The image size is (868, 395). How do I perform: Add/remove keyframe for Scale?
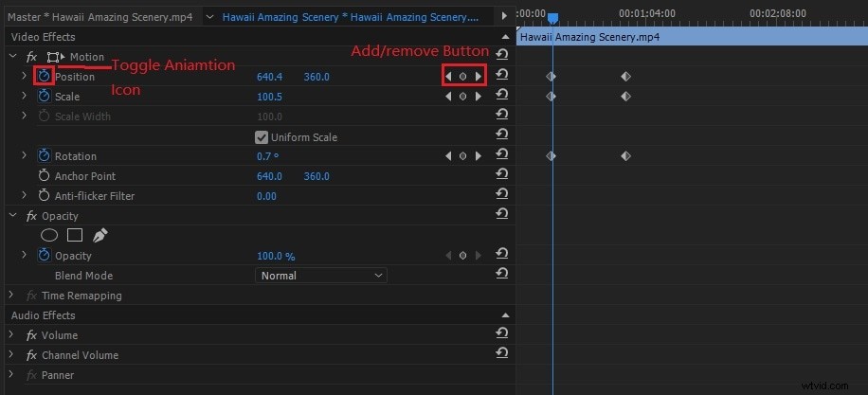click(x=462, y=97)
